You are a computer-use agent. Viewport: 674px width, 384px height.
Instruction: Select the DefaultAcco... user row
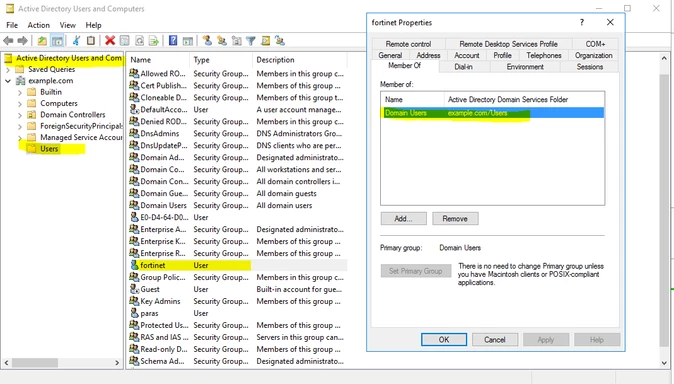(238, 110)
